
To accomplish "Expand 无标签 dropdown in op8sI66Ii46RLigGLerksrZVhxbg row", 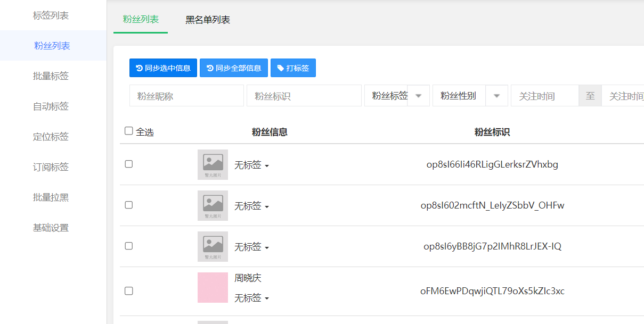I will tap(251, 165).
